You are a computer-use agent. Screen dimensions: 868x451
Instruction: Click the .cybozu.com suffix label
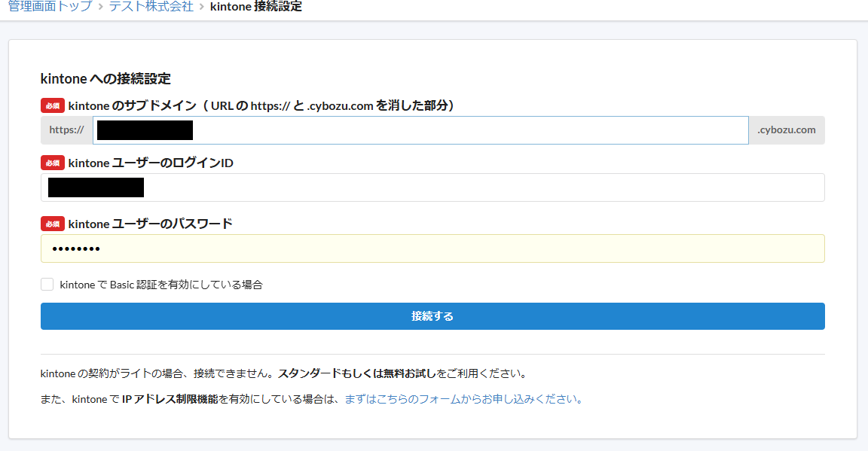point(786,130)
